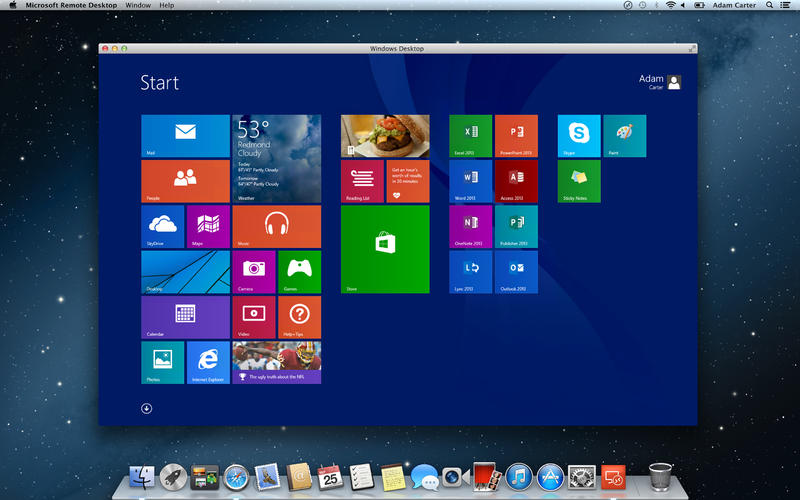
Task: Click the Music headphones tile
Action: 277,226
